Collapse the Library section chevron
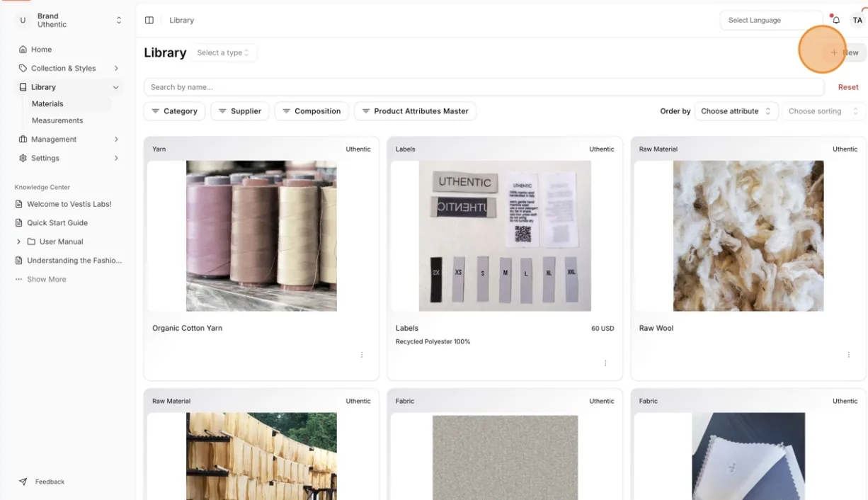This screenshot has height=500, width=868. pyautogui.click(x=116, y=87)
